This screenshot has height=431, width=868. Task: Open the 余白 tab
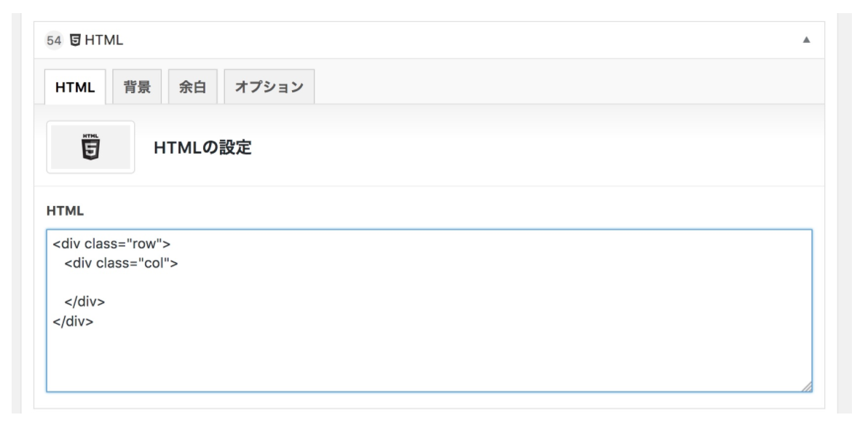(193, 87)
